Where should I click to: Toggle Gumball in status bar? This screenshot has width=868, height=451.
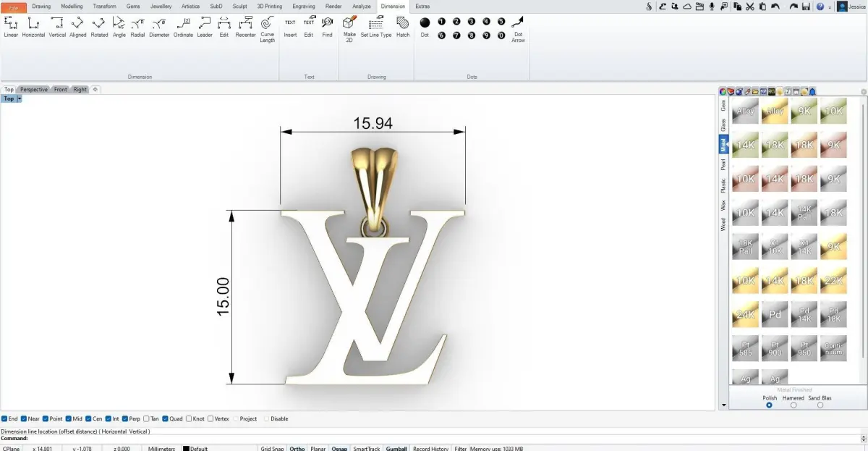click(x=396, y=449)
